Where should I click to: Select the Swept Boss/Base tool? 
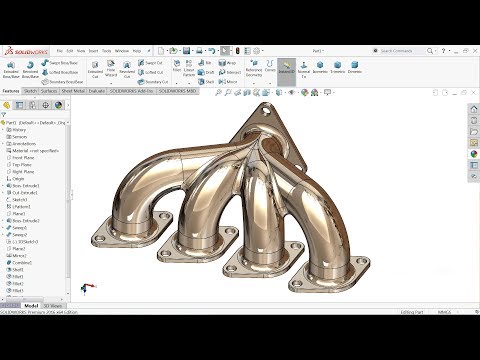click(60, 63)
